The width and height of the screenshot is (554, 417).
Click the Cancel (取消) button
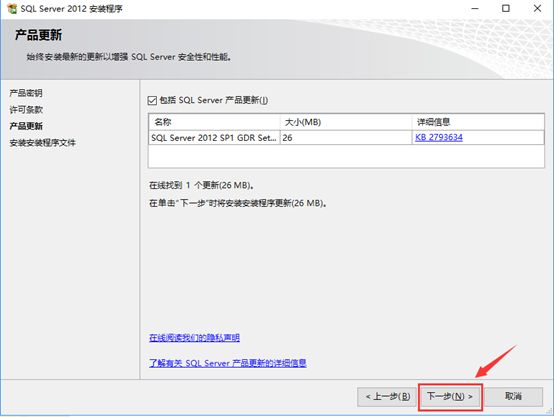(513, 397)
